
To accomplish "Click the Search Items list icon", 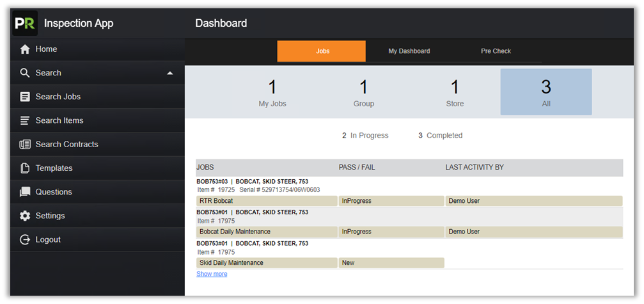I will coord(25,120).
